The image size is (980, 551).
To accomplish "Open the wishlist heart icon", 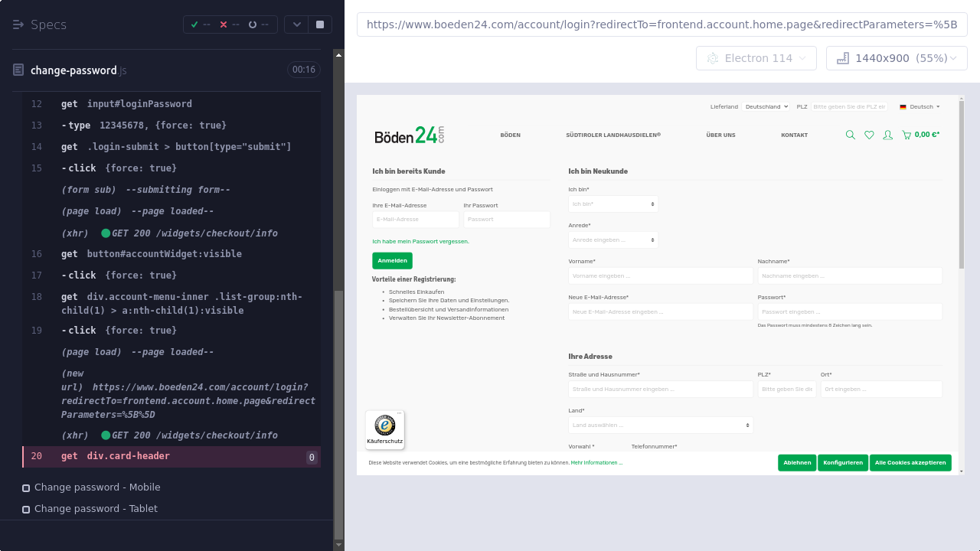I will pos(869,135).
